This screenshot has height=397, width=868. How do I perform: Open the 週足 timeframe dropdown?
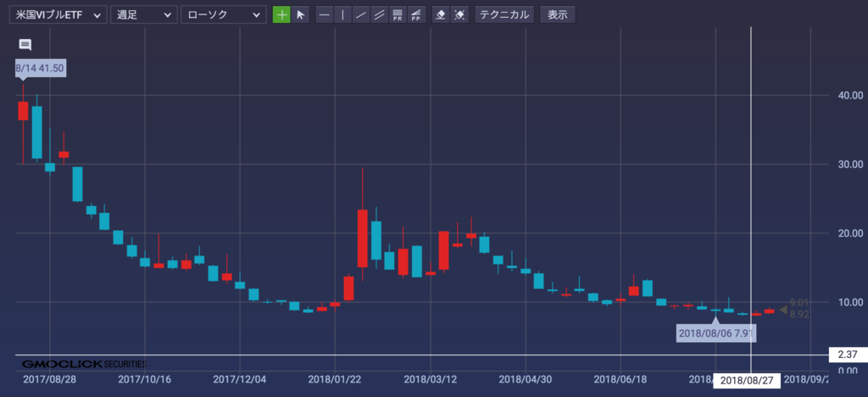143,15
